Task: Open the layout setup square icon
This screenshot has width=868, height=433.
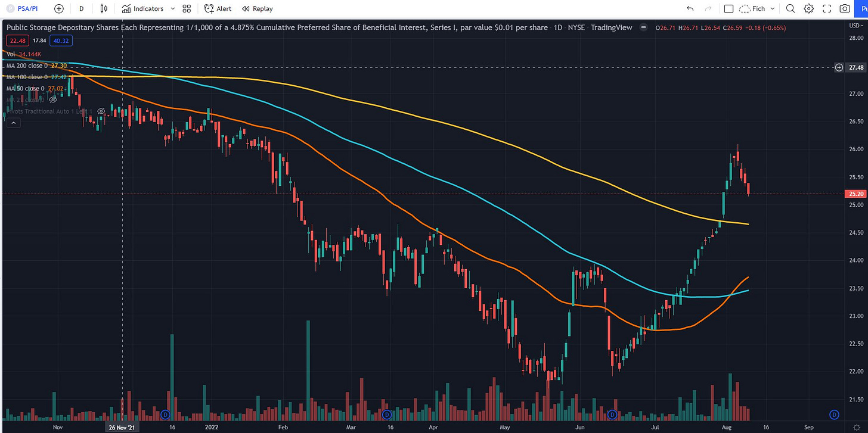Action: click(x=728, y=8)
